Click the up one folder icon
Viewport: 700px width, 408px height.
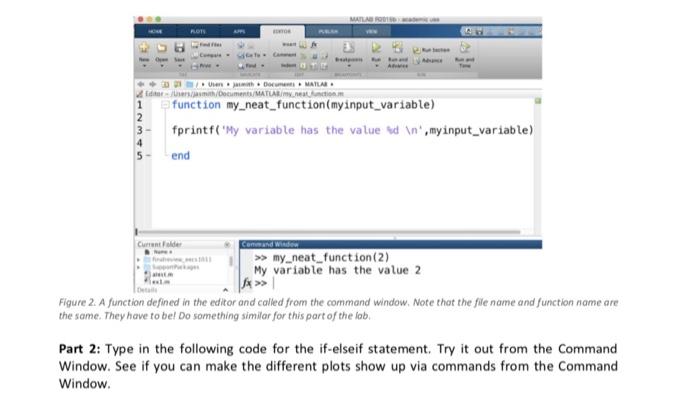165,84
